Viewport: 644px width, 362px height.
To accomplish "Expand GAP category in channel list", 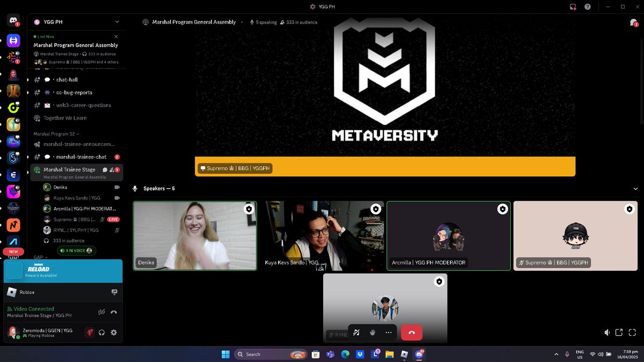I will point(40,257).
